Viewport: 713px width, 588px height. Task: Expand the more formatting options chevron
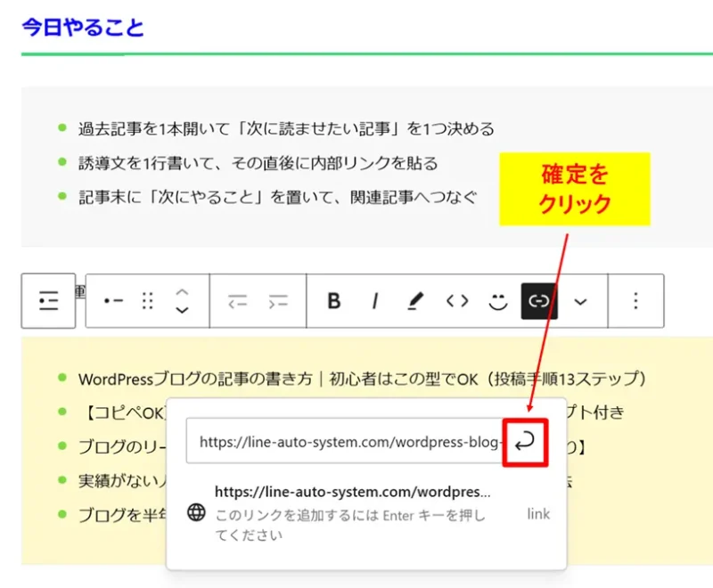(580, 301)
